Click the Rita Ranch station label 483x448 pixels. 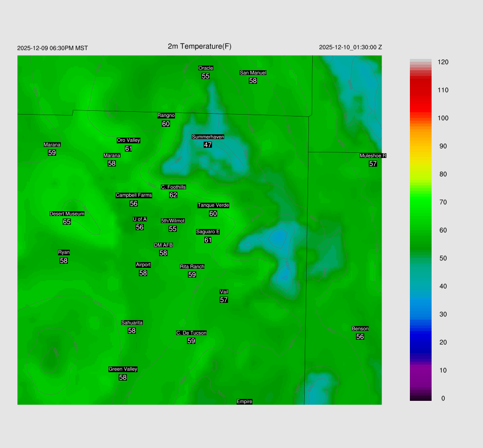(192, 266)
